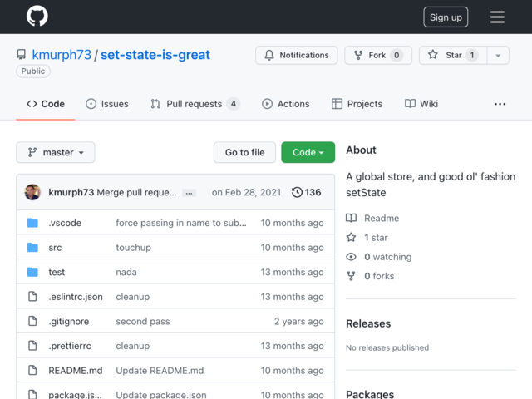Fork the repository
The image size is (532, 399).
pos(378,55)
